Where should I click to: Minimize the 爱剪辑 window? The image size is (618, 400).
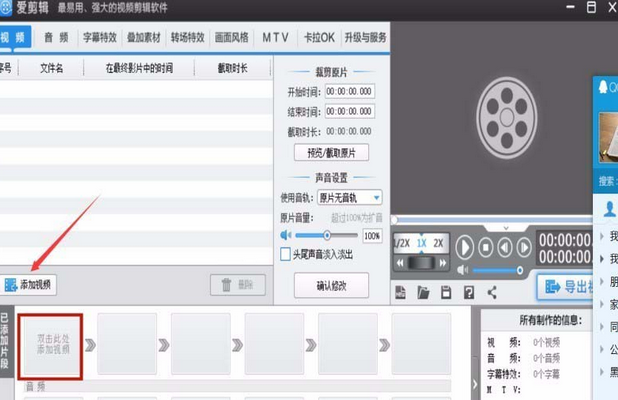pyautogui.click(x=570, y=7)
